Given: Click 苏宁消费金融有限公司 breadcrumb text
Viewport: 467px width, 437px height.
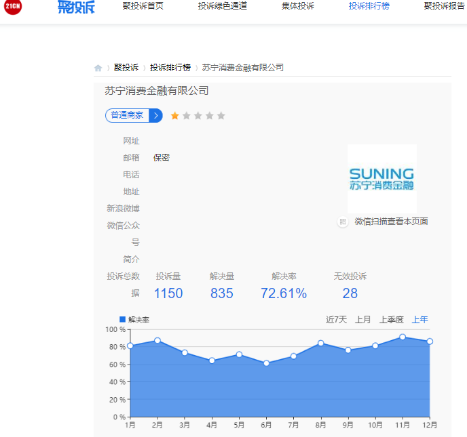Looking at the screenshot, I should (x=242, y=67).
